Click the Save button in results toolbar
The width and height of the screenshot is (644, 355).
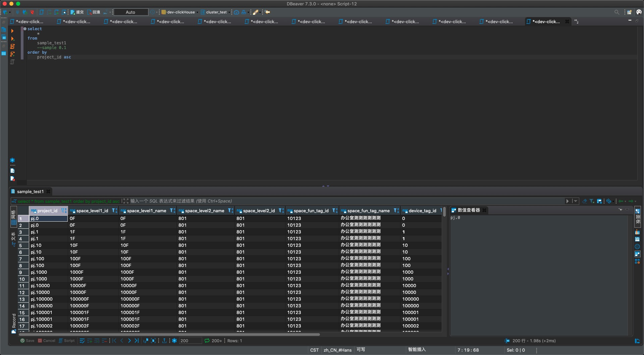27,341
